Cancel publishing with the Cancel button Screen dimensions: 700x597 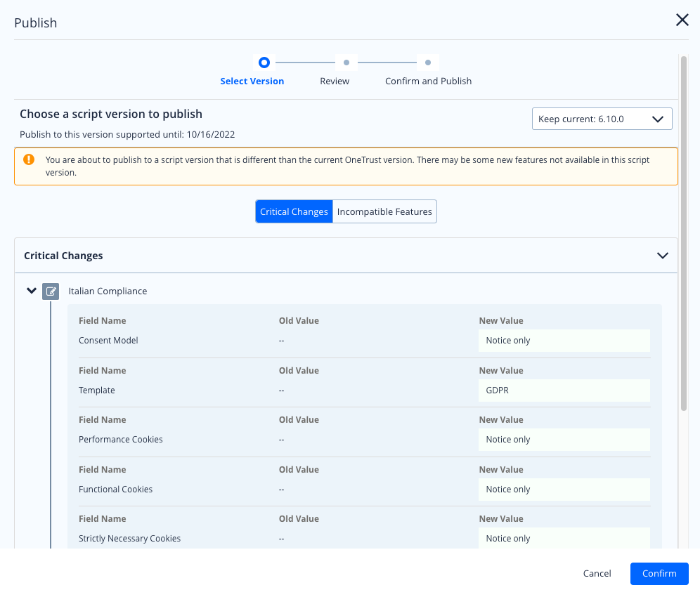coord(597,573)
